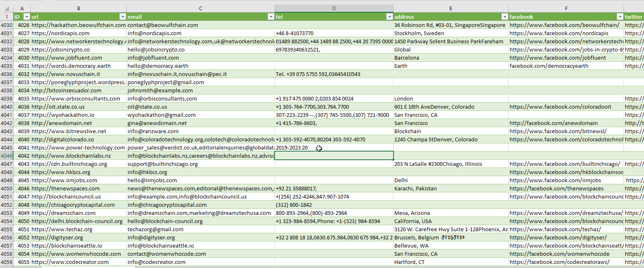Screen dimensions: 644x268
Task: Select row header 4056
Action: 7,237
